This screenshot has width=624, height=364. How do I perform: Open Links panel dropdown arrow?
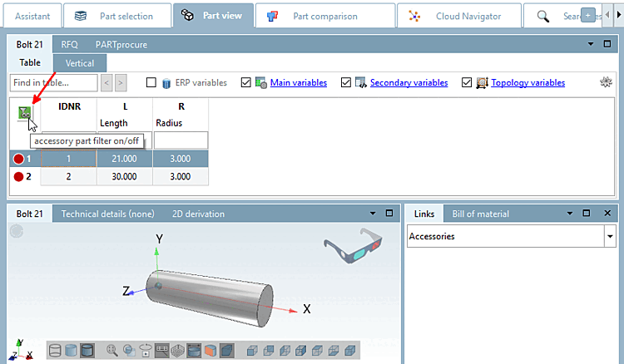tap(569, 214)
